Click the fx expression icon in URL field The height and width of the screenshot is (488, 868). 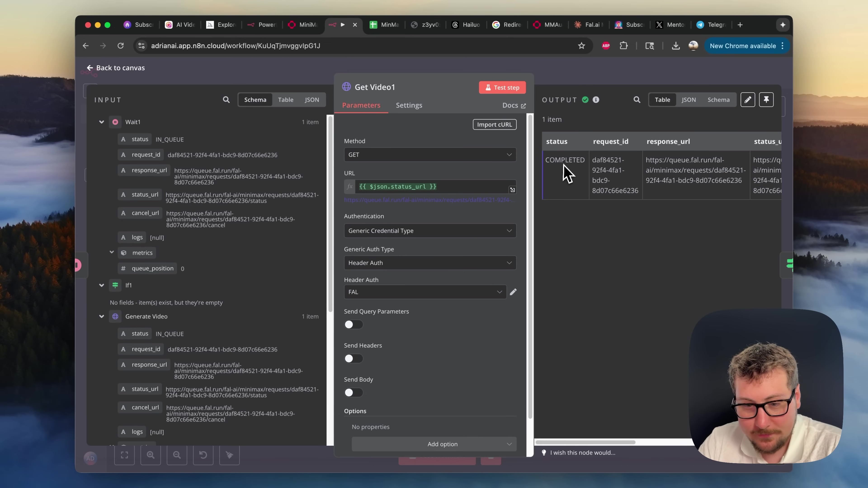[349, 187]
